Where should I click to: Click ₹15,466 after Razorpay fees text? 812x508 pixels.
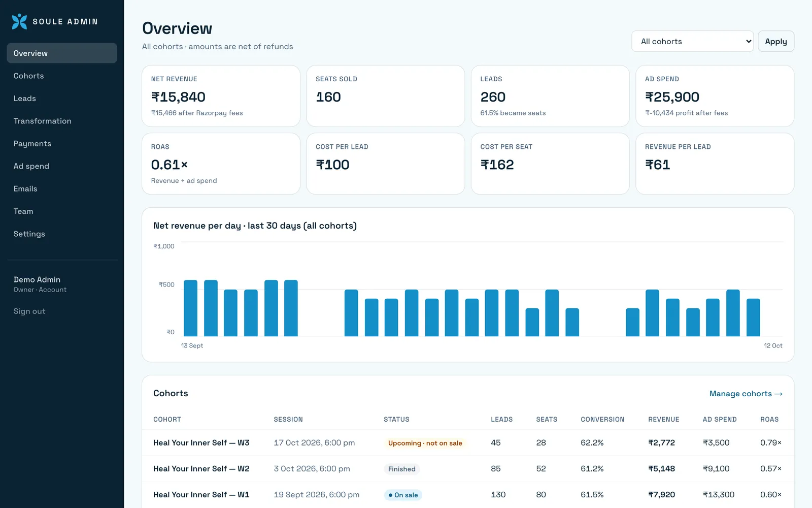197,113
